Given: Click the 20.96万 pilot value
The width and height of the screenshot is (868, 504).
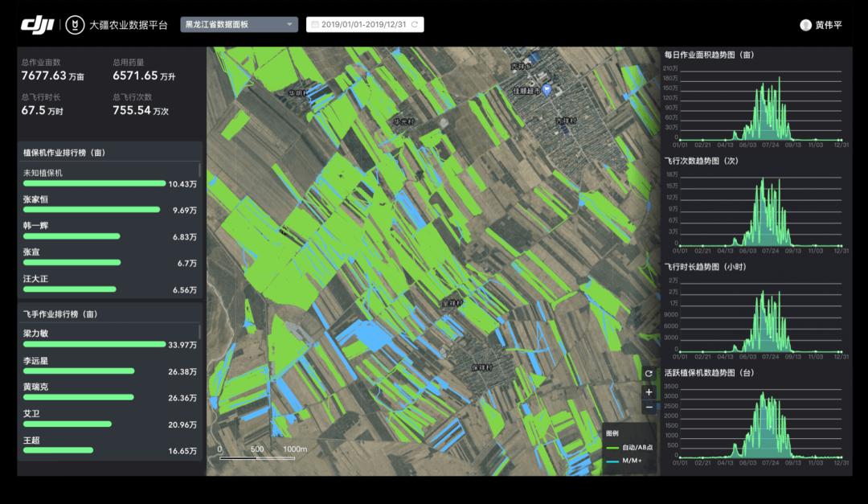Looking at the screenshot, I should pos(182,424).
